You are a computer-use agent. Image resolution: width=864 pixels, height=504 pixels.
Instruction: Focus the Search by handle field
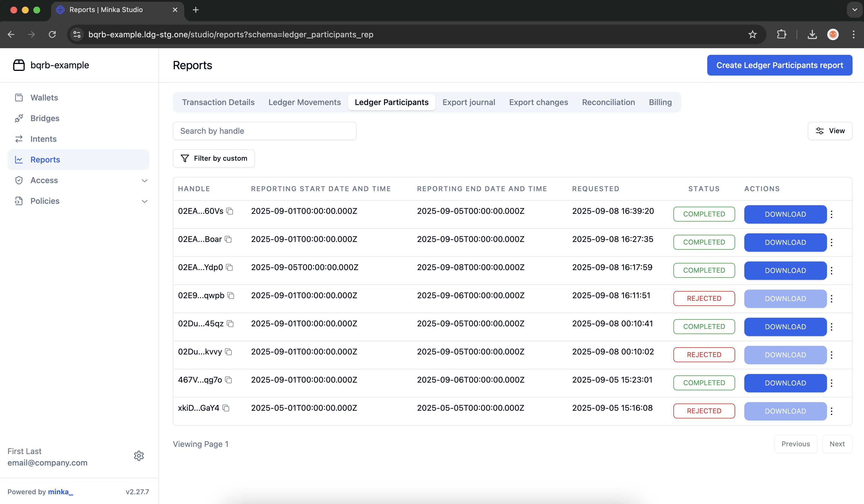264,131
